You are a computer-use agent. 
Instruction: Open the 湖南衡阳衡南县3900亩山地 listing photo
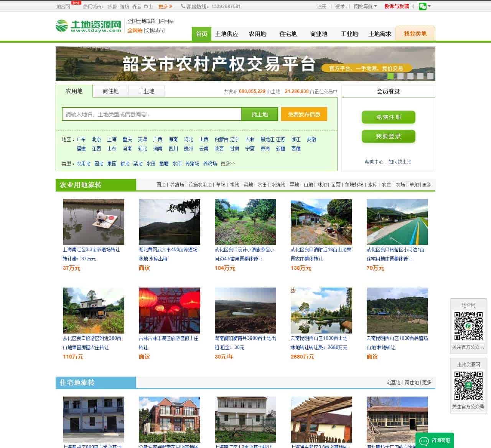click(x=245, y=311)
